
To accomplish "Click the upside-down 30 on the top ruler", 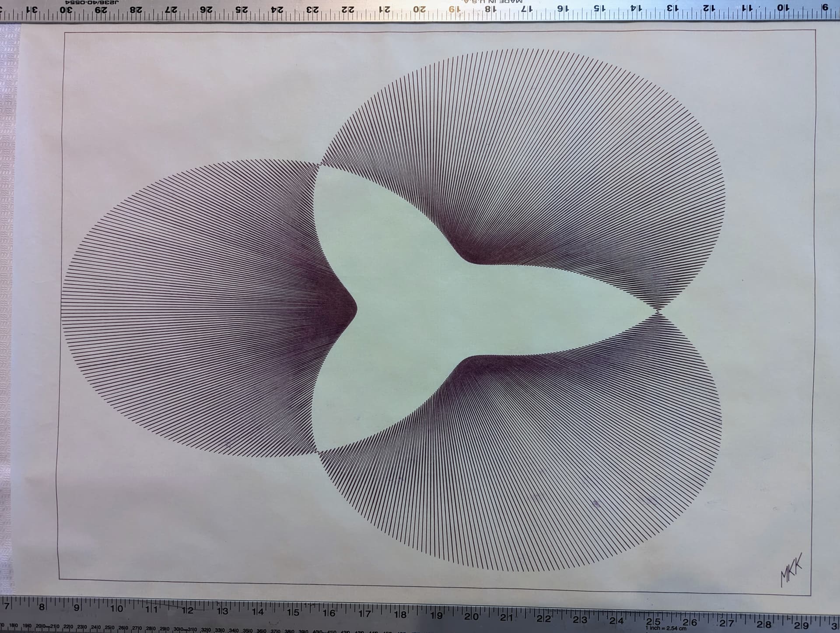I will pyautogui.click(x=66, y=10).
